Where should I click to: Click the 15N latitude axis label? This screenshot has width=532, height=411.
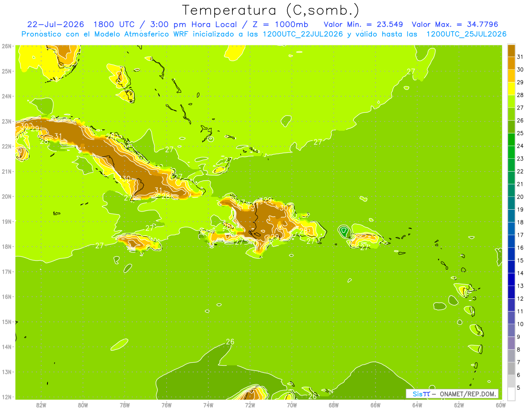click(7, 321)
